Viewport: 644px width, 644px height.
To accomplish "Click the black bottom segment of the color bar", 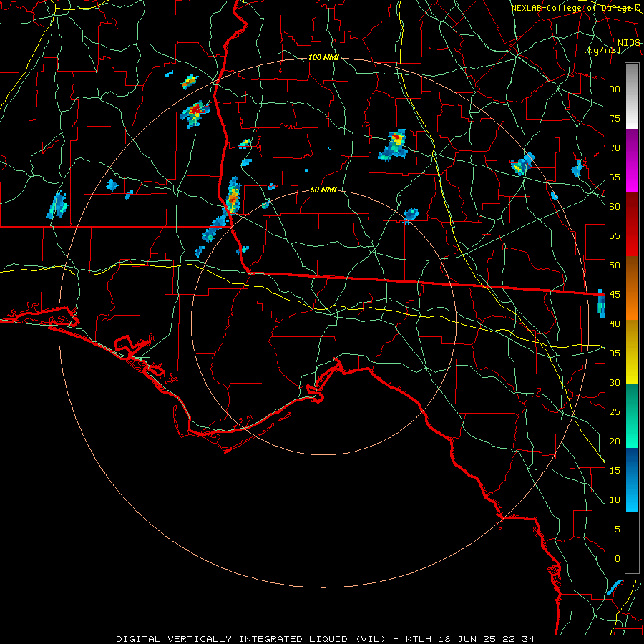I will click(x=632, y=542).
